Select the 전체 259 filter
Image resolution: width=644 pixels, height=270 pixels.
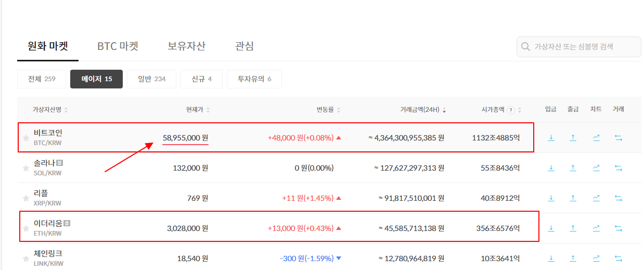click(x=42, y=79)
